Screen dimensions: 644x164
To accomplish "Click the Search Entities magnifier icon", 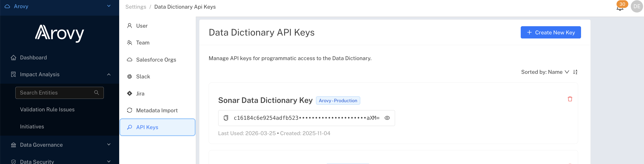I will 97,93.
